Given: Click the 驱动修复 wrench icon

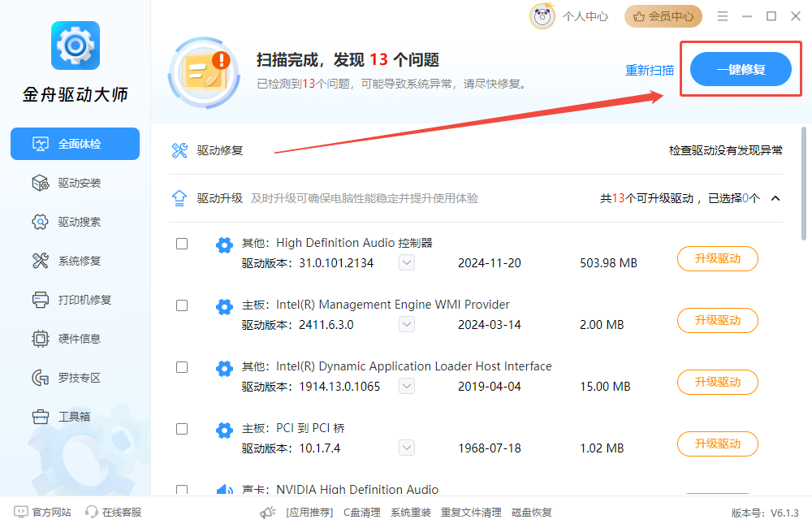Looking at the screenshot, I should [179, 150].
